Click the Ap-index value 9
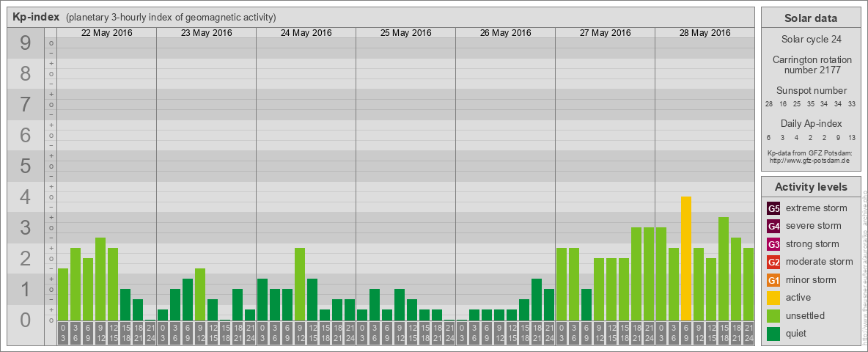The image size is (868, 352). (838, 137)
